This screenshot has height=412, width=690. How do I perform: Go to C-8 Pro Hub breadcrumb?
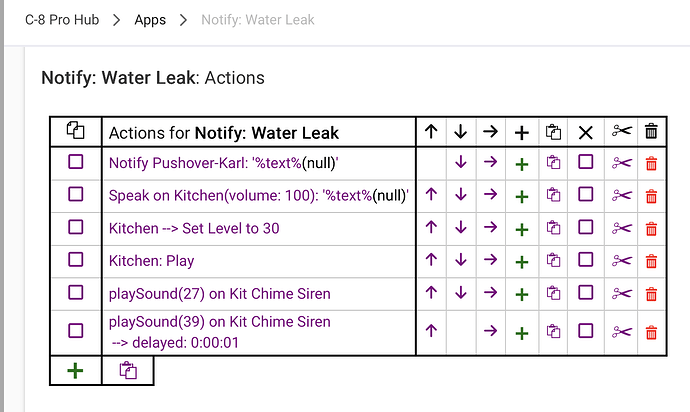(x=62, y=20)
